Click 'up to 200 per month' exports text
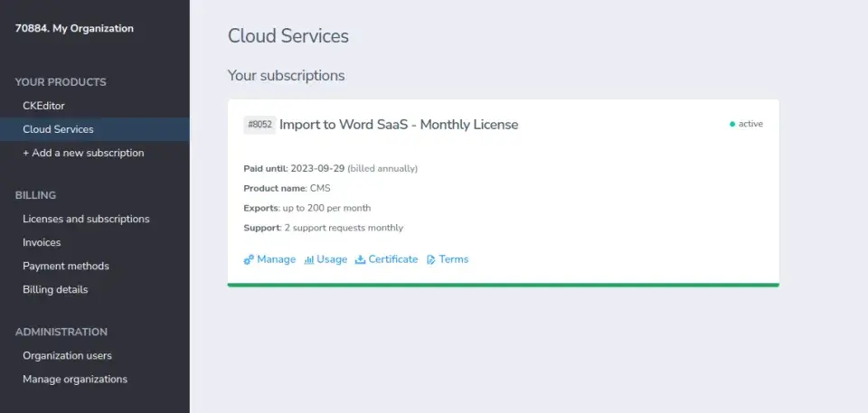Image resolution: width=868 pixels, height=413 pixels. (x=326, y=208)
